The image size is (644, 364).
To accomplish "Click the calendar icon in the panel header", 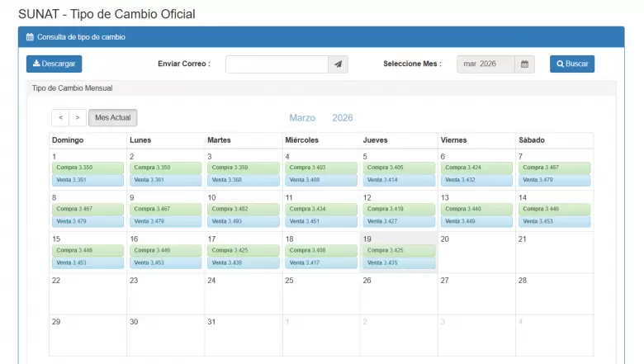I will click(x=31, y=37).
